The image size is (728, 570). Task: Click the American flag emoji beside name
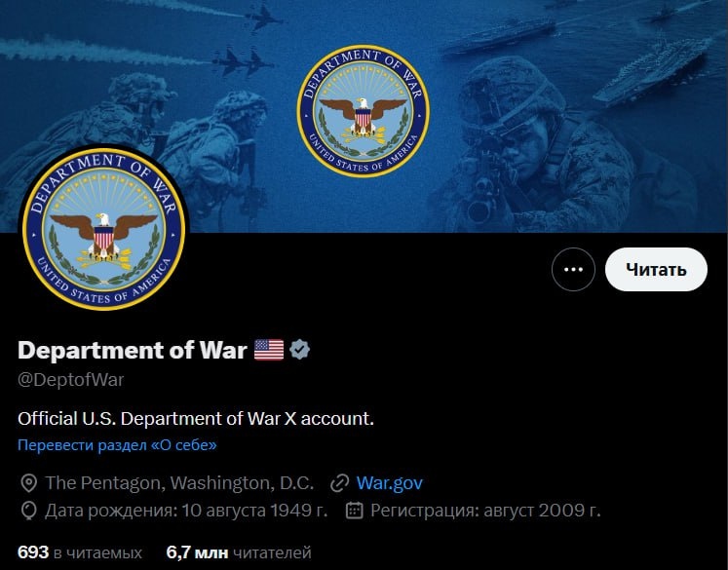point(269,350)
